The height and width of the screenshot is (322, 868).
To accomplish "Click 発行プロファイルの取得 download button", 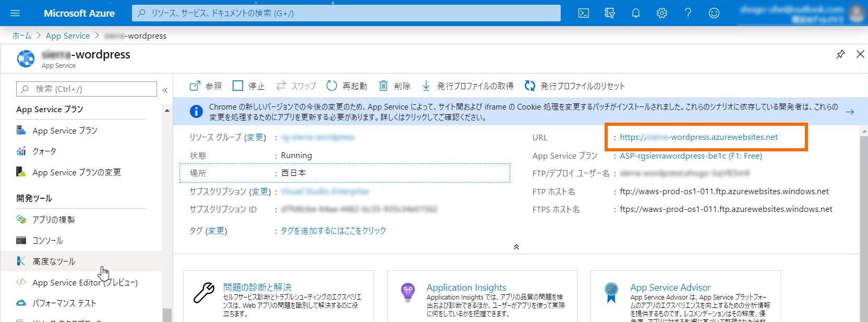I will [467, 86].
